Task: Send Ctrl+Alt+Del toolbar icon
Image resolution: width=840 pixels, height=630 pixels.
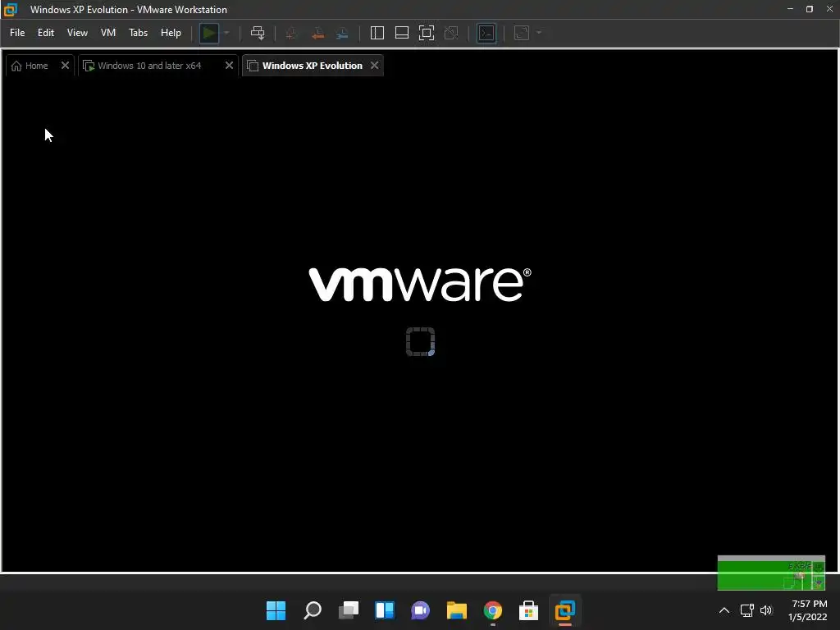Action: click(x=258, y=33)
